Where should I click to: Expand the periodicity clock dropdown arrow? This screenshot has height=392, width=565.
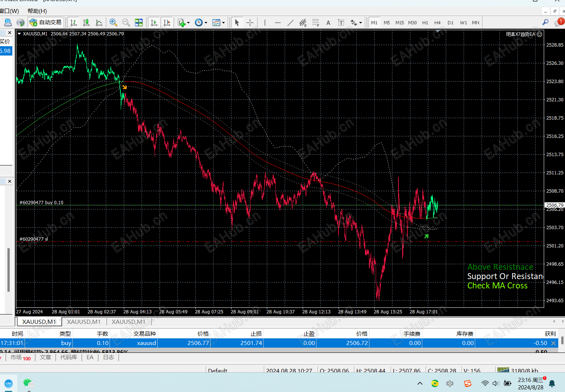pos(206,23)
